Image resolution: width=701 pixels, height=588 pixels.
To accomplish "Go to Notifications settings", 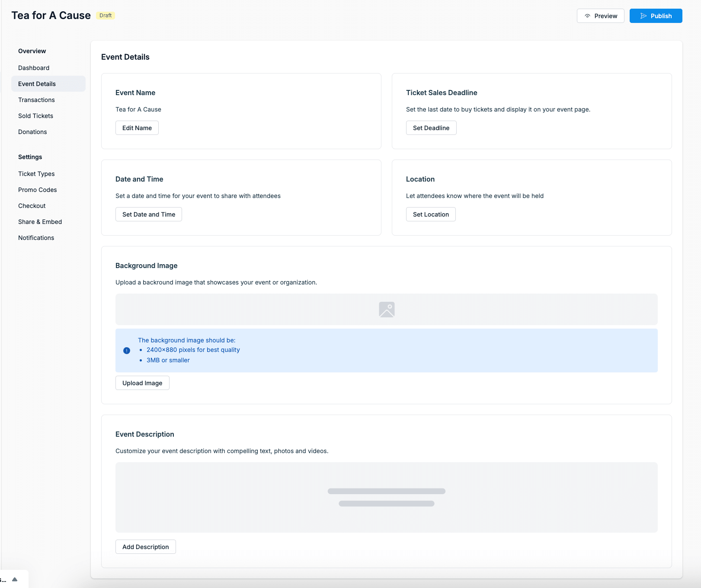I will (x=36, y=238).
